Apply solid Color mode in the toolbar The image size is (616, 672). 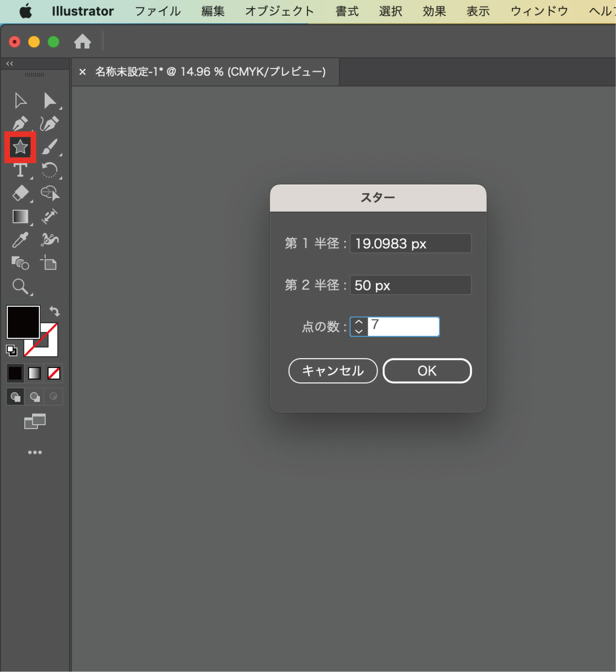tap(15, 373)
